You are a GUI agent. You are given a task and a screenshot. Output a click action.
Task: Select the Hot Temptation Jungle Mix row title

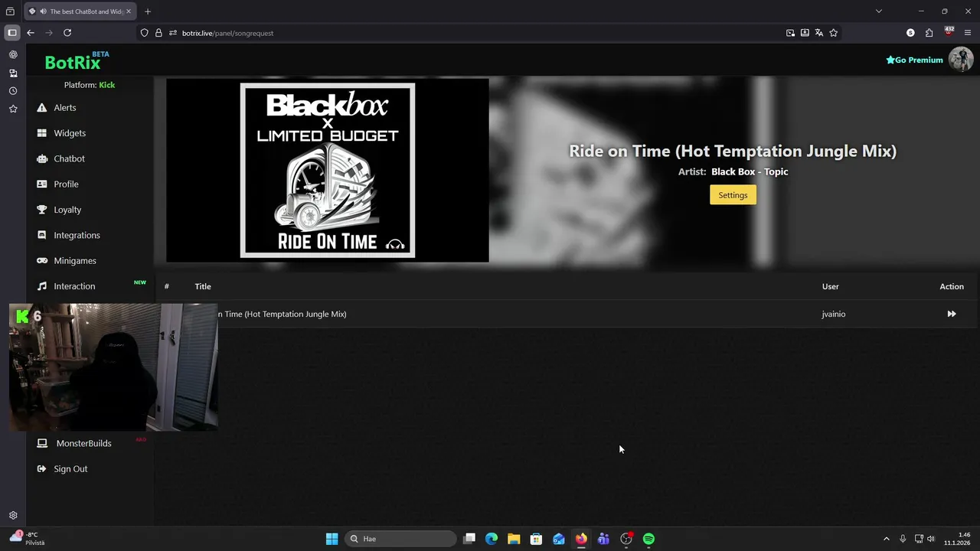pos(282,314)
